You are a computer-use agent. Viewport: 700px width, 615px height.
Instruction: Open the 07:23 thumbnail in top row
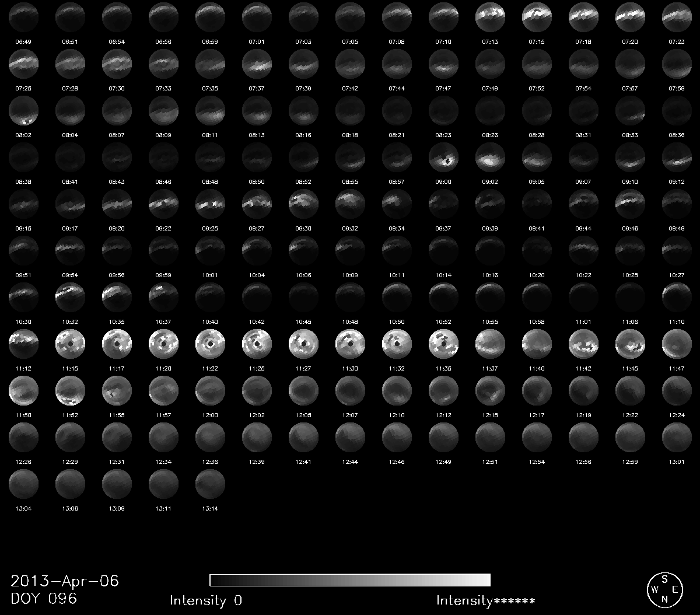click(677, 16)
